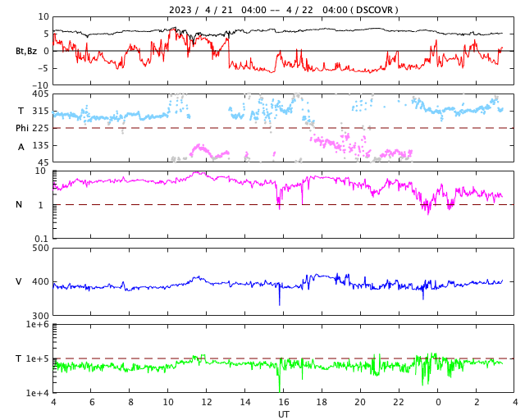Click the '500' velocity tick label
The height and width of the screenshot is (420, 525).
(40, 249)
